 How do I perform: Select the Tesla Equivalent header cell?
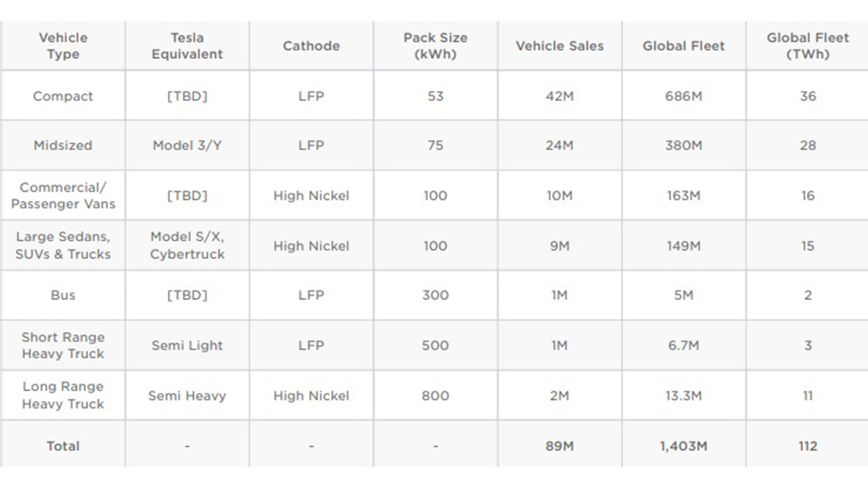coord(187,46)
